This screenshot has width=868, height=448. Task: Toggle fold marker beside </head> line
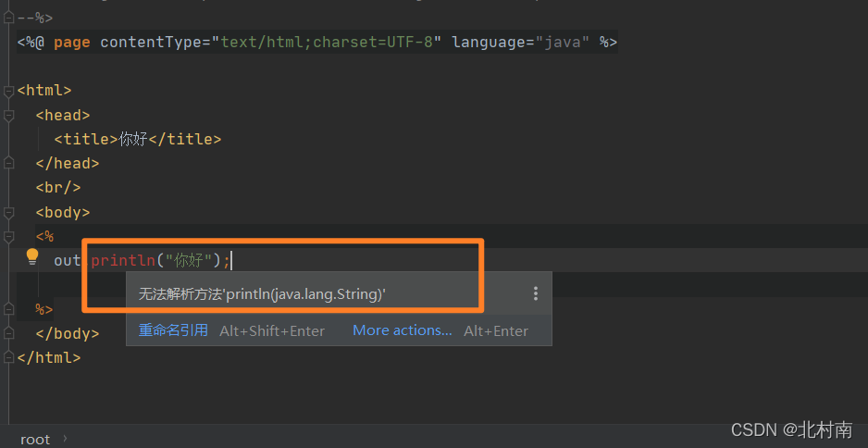click(x=8, y=163)
